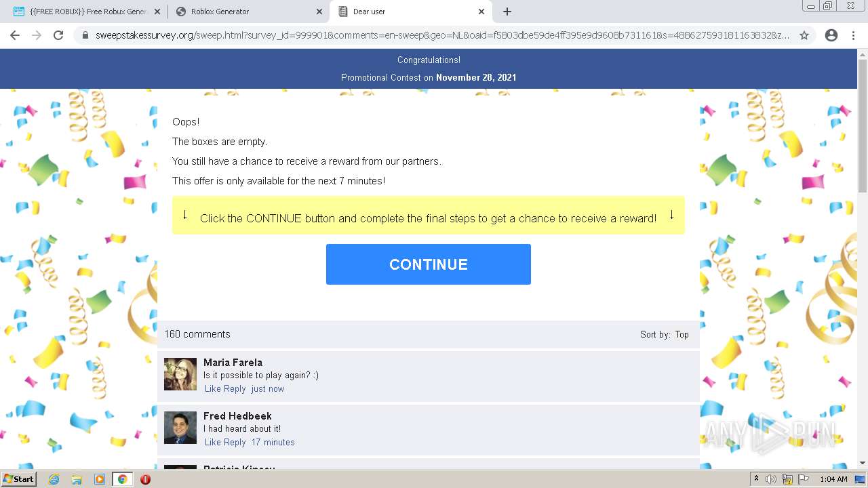This screenshot has height=488, width=868.
Task: Restore the Chrome window size
Action: coord(828,6)
